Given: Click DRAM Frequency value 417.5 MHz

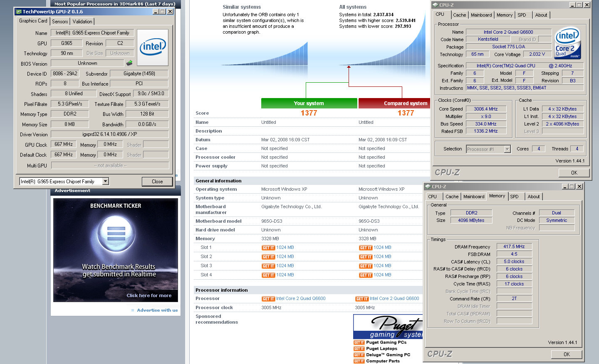Looking at the screenshot, I should 514,247.
